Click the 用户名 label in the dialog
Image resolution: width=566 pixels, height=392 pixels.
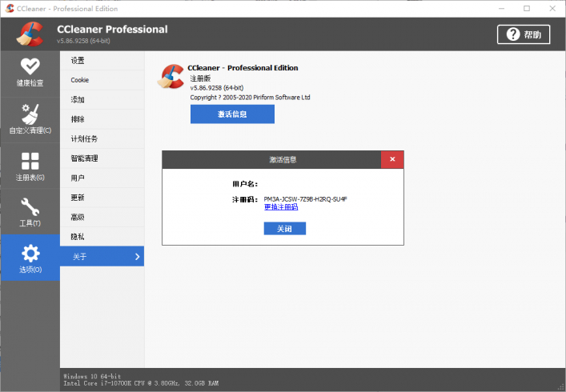click(245, 184)
